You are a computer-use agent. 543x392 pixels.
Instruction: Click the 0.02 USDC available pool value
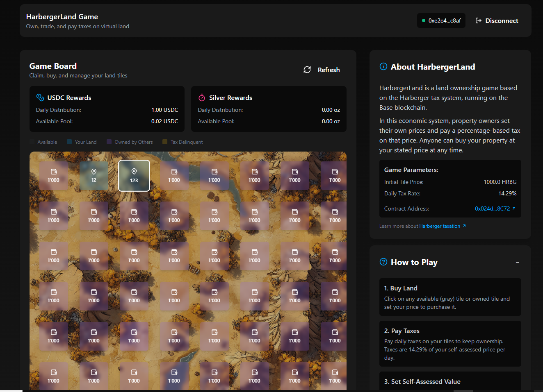[165, 121]
